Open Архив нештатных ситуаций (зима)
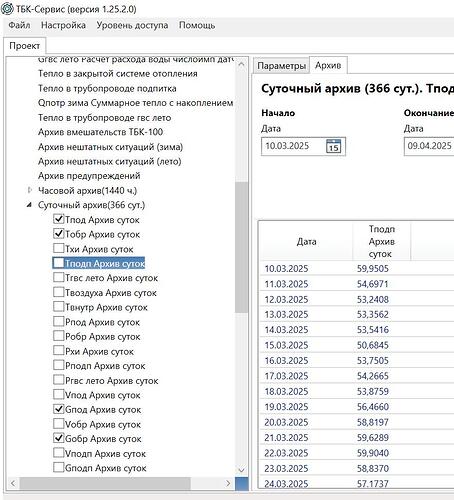This screenshot has height=500, width=454. [110, 147]
